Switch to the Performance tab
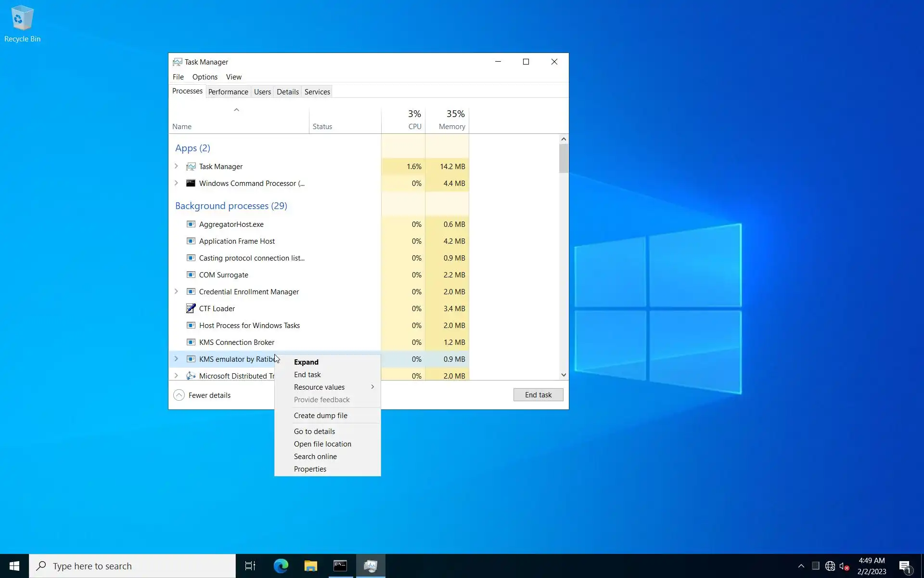 click(228, 92)
